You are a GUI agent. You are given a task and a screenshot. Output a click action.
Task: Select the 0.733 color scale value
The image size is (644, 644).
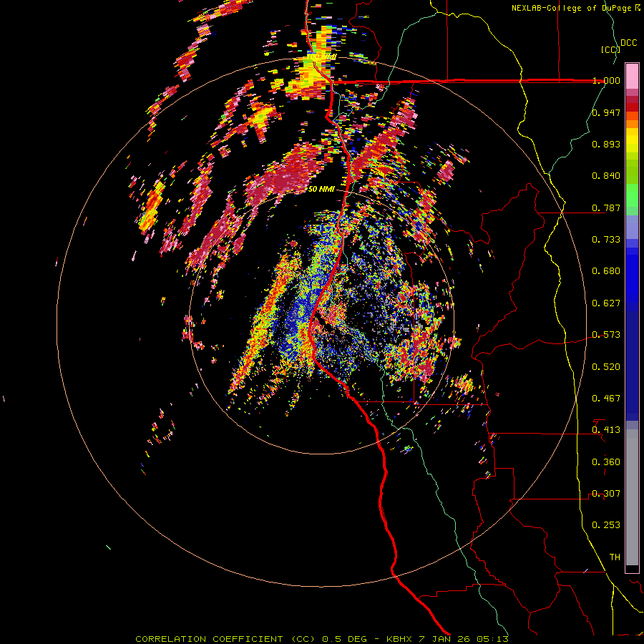pyautogui.click(x=606, y=240)
